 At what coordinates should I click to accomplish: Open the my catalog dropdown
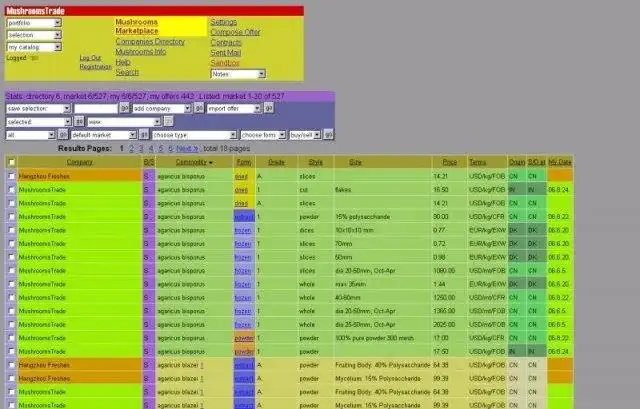click(x=34, y=47)
